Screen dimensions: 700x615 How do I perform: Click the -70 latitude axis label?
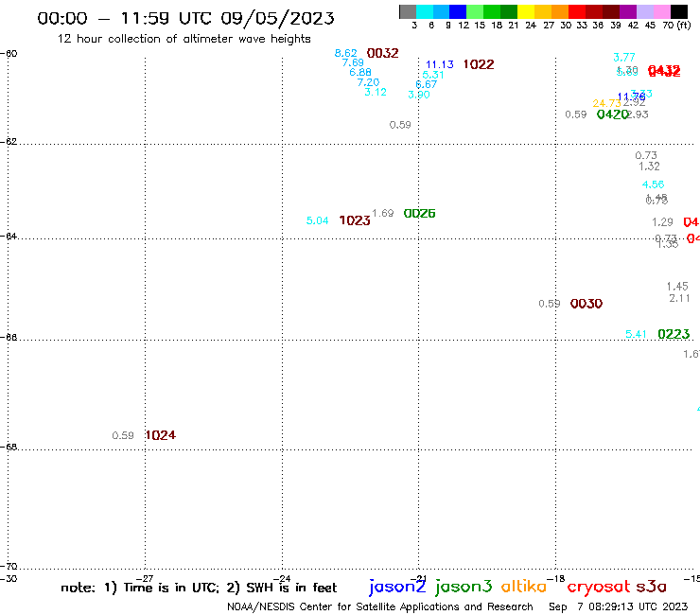pos(9,567)
